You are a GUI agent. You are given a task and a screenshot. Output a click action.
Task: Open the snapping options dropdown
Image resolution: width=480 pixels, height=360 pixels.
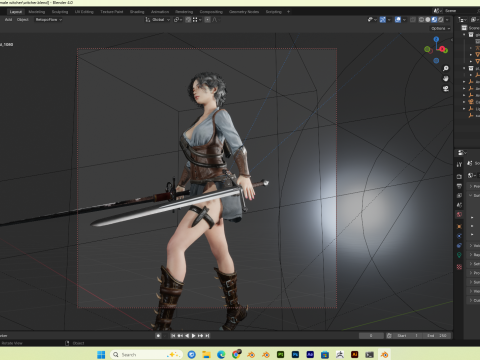[197, 20]
